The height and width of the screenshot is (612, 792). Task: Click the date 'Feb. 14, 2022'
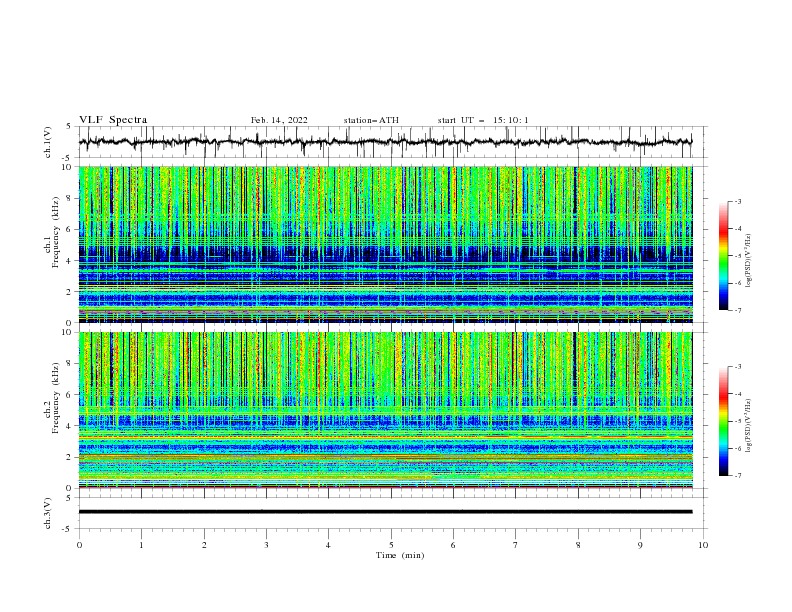point(279,120)
